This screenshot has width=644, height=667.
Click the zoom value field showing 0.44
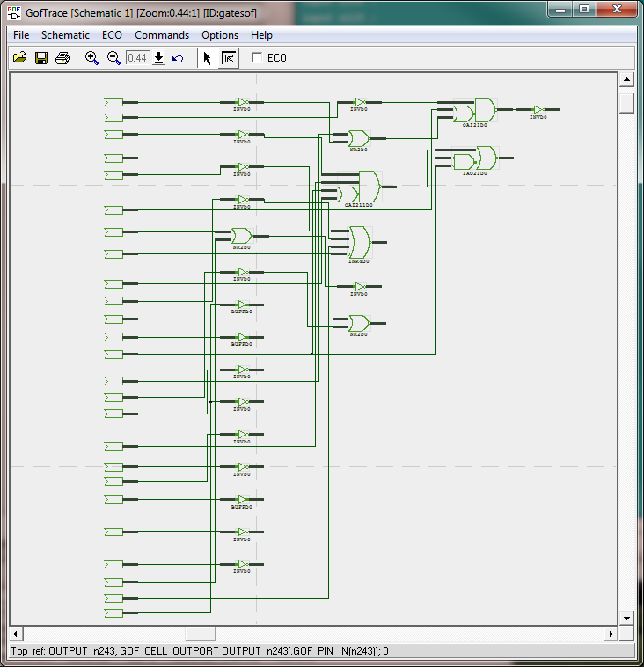(137, 58)
